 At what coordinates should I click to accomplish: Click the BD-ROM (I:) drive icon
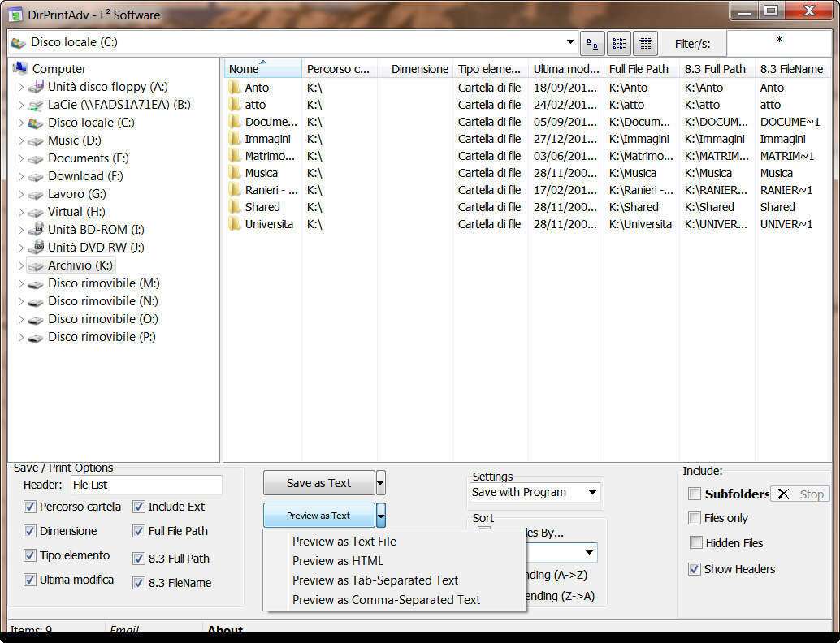click(x=36, y=229)
